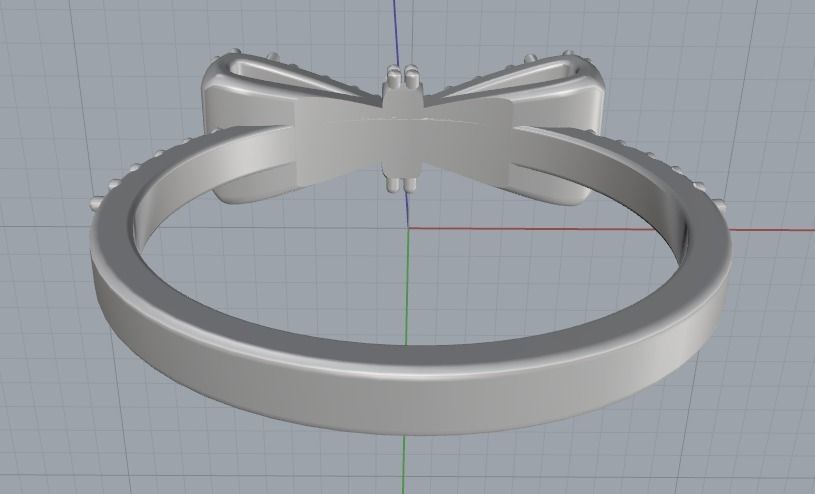Click the green Y axis line below the ring
This screenshot has height=494, width=815.
pyautogui.click(x=404, y=465)
